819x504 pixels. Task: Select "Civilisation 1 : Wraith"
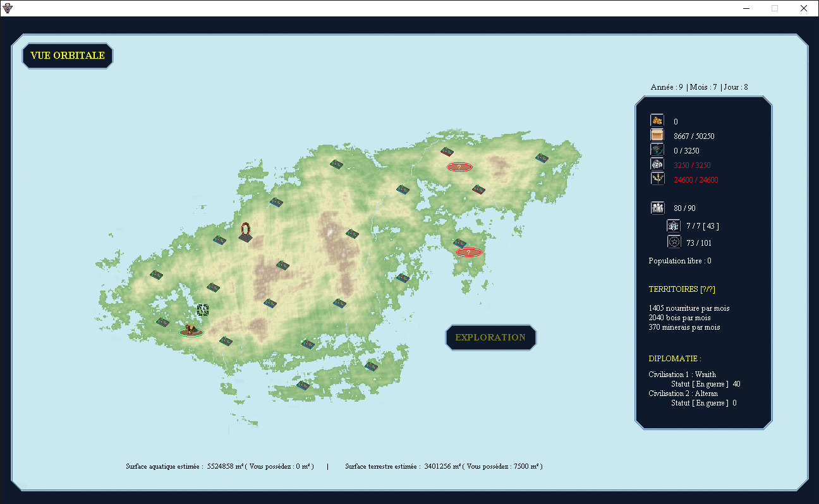682,375
